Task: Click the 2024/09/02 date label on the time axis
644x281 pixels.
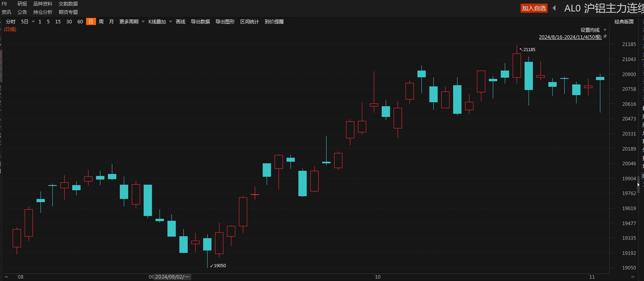Action: point(173,277)
